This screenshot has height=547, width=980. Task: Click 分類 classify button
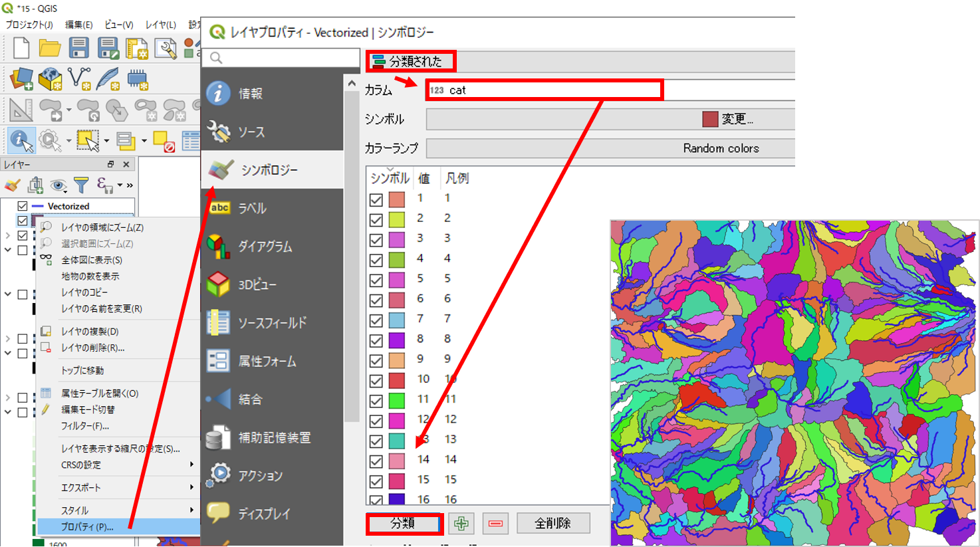tap(404, 524)
